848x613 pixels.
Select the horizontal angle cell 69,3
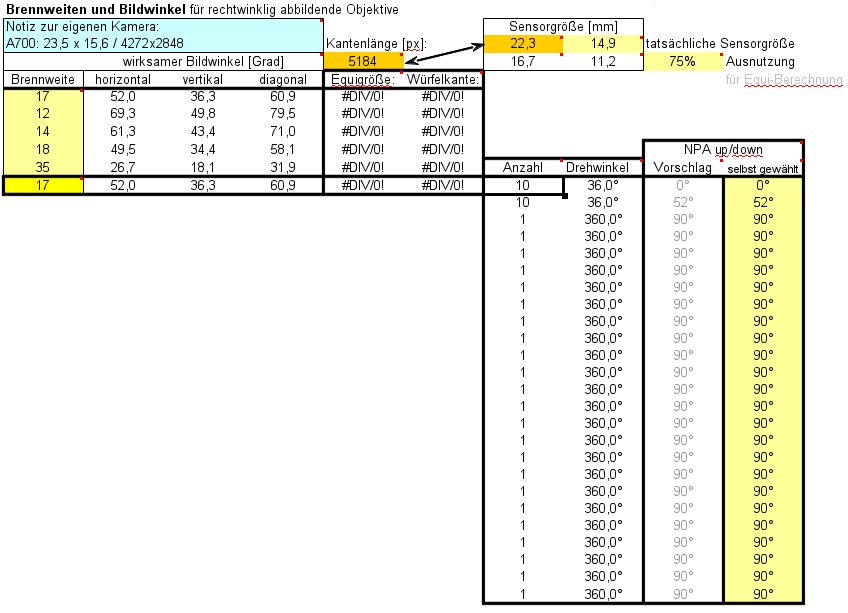click(123, 114)
